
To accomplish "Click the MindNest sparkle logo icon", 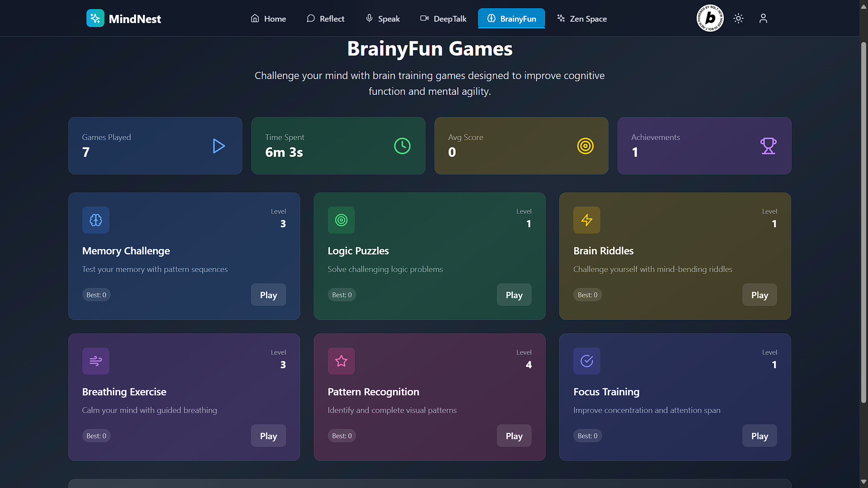I will click(95, 19).
